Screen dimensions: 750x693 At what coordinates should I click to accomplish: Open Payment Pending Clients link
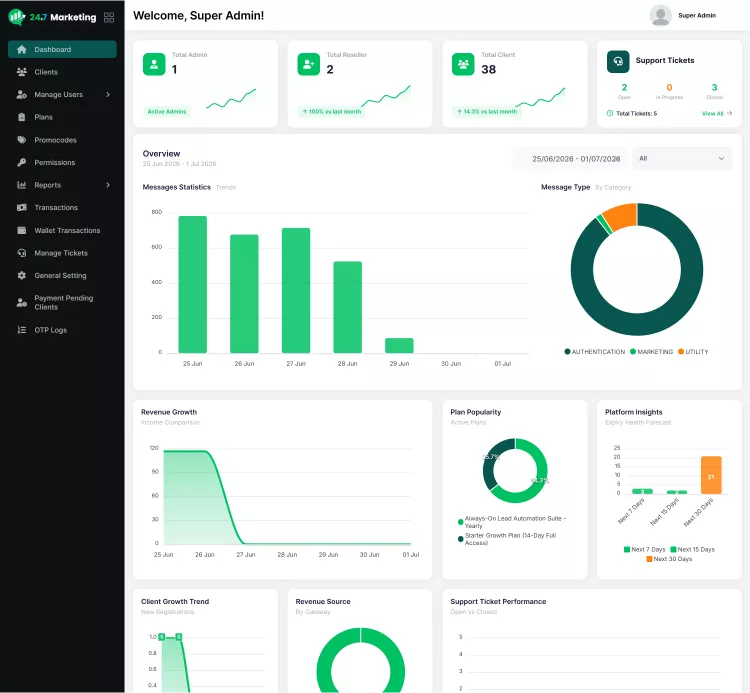pos(62,303)
